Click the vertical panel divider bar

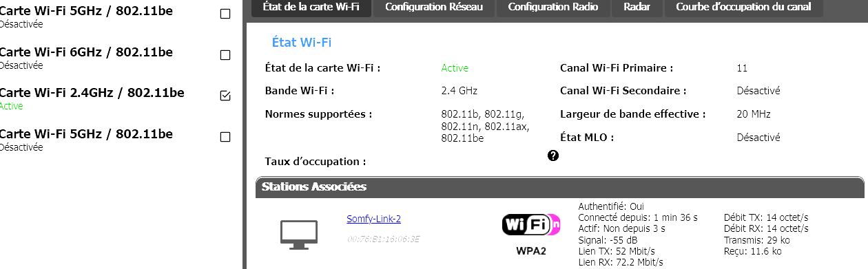(x=244, y=134)
